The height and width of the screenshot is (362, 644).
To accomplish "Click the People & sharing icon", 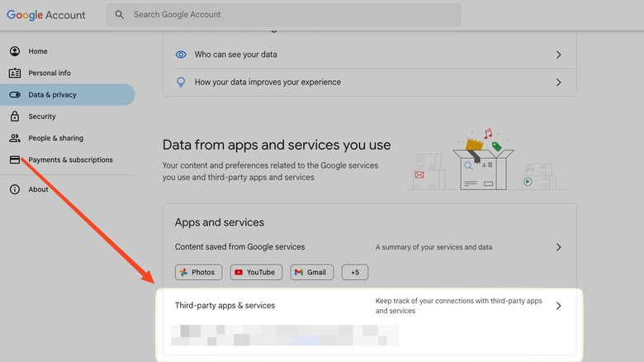I will (x=15, y=138).
